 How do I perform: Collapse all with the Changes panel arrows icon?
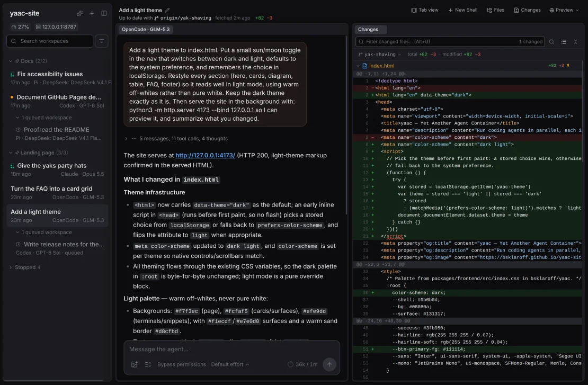point(576,42)
